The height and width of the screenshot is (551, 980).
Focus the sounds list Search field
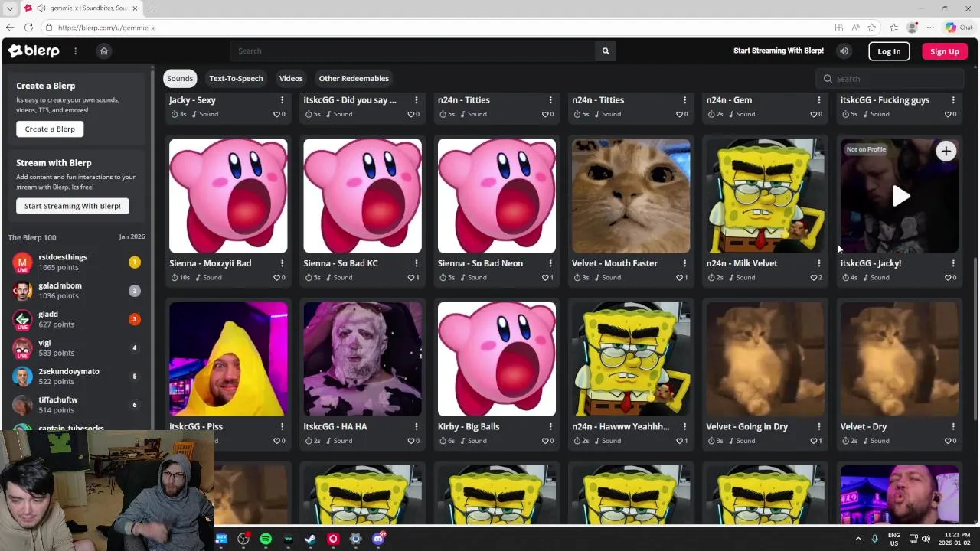[x=888, y=78]
